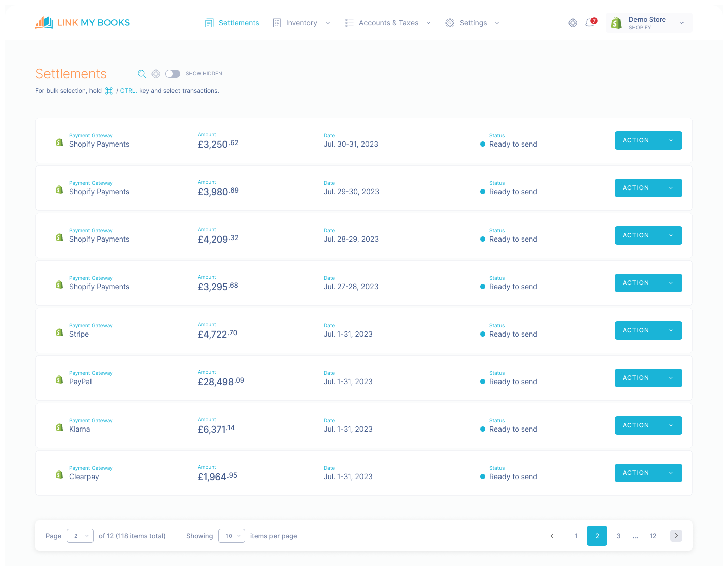
Task: Click the pagination ellipsis
Action: (635, 536)
